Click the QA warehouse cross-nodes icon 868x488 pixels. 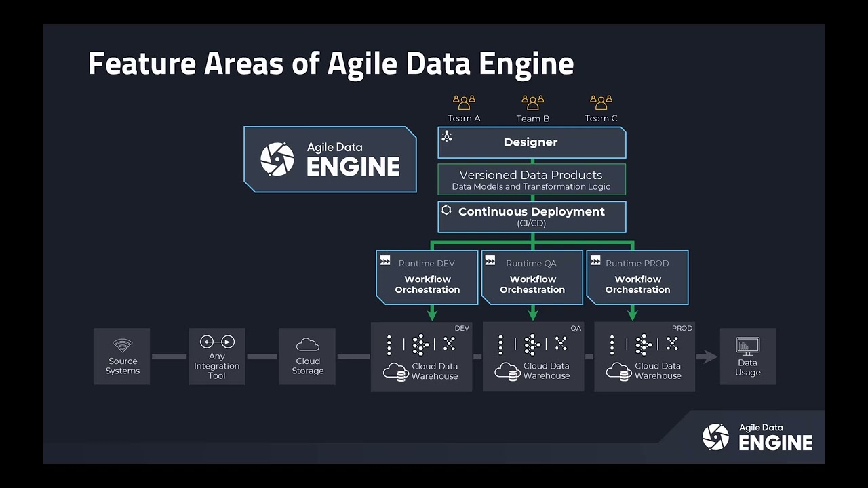(x=561, y=344)
